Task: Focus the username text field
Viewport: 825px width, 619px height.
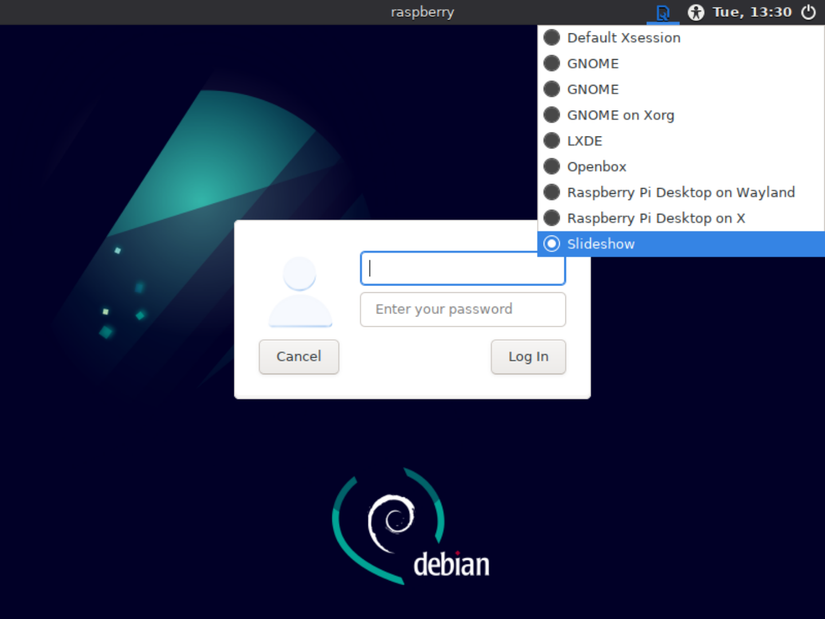Action: [x=463, y=268]
